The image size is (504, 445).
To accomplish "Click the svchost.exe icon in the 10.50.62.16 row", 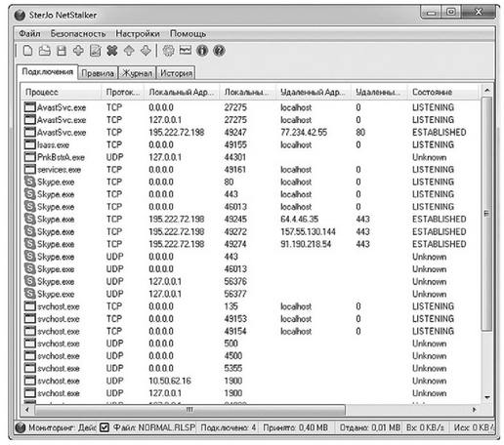I will click(x=30, y=381).
